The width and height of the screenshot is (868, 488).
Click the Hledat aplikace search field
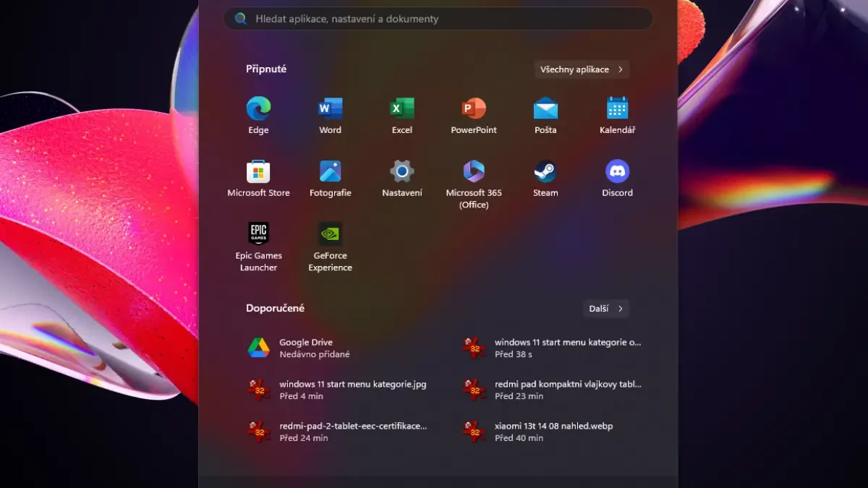click(438, 19)
